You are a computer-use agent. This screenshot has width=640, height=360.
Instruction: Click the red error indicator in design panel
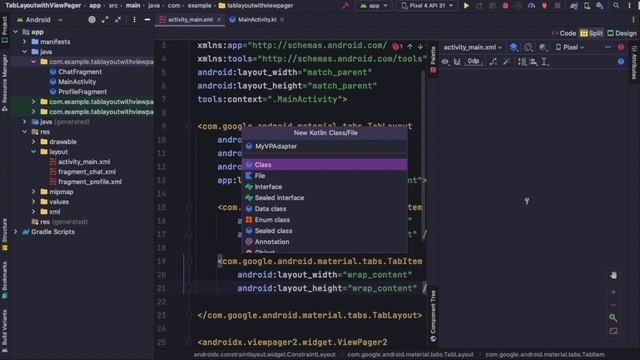(621, 47)
